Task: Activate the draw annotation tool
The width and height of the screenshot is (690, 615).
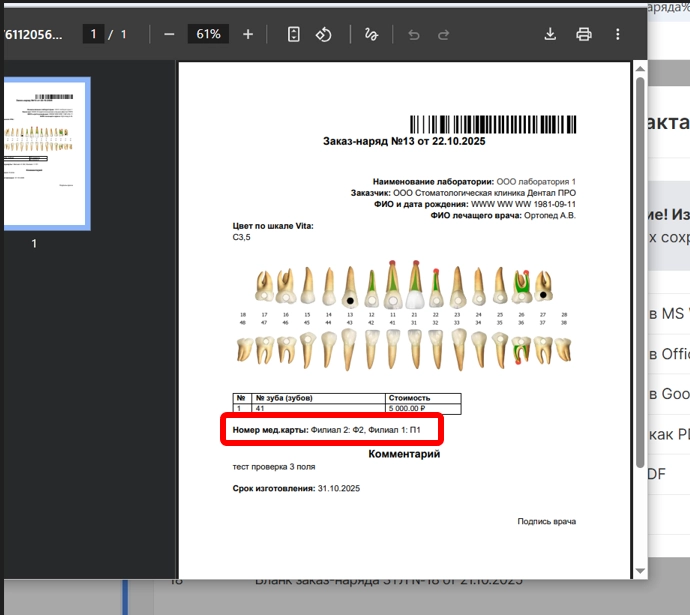Action: tap(371, 34)
